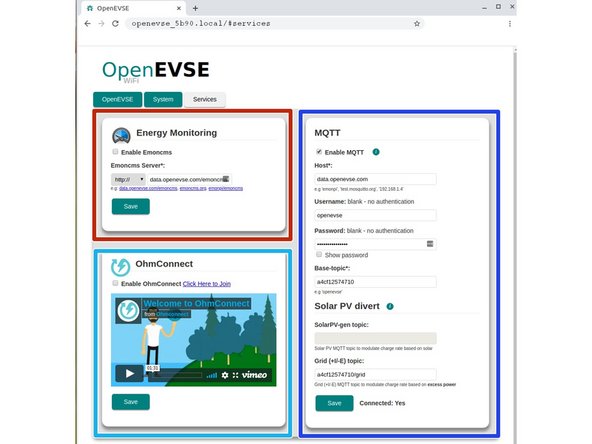
Task: Click the Grid (+I/-E) topic field
Action: tap(375, 374)
